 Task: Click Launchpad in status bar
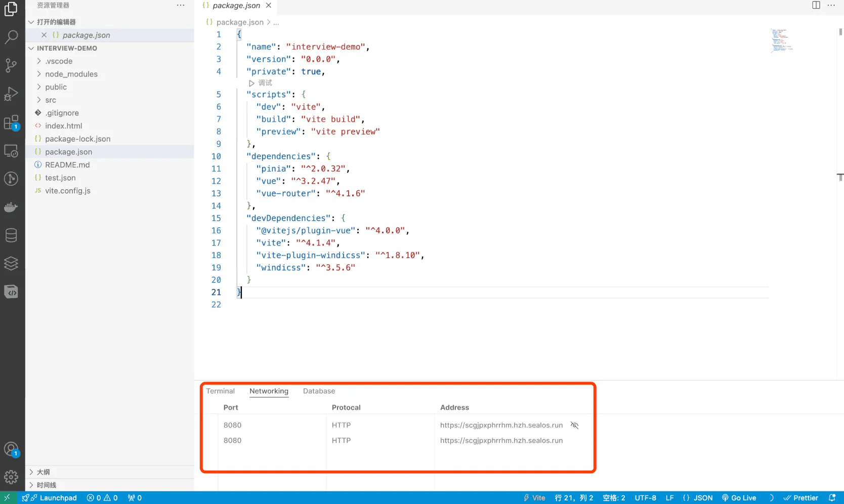49,498
